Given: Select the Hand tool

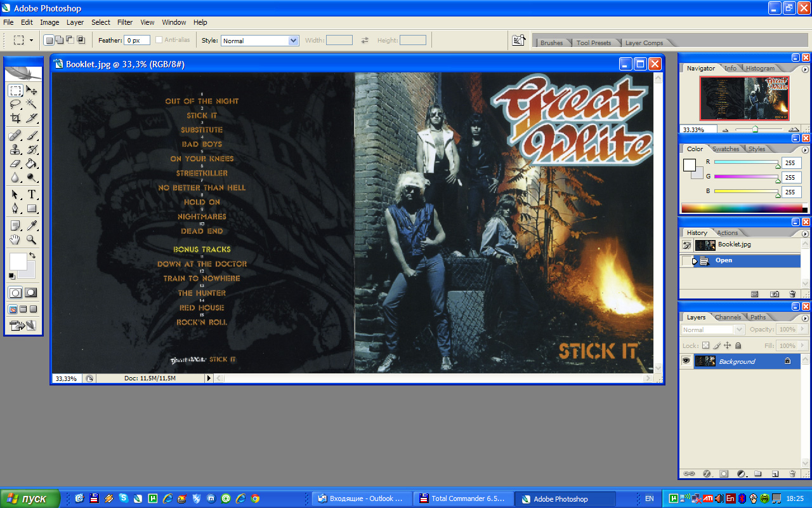Looking at the screenshot, I should pos(15,239).
